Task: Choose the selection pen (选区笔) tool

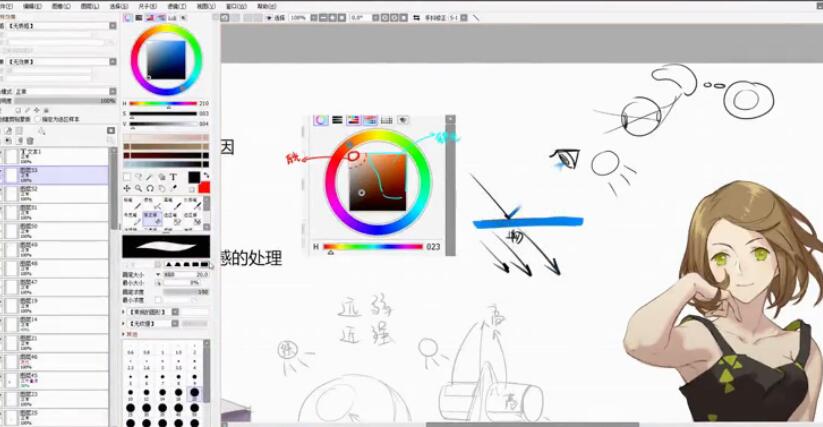Action: [x=173, y=219]
